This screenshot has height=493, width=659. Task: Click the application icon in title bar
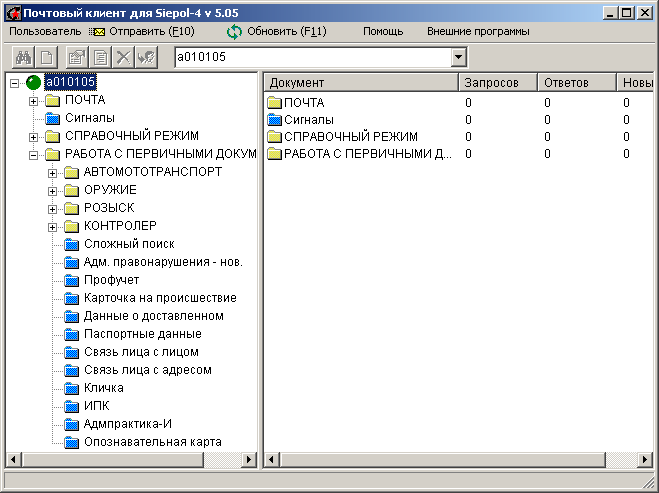pos(13,13)
